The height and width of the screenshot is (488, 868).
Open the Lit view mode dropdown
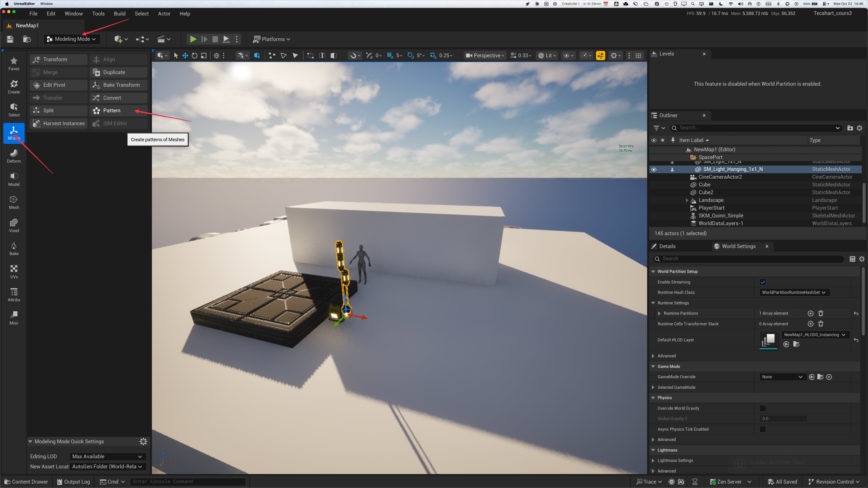[x=547, y=56]
